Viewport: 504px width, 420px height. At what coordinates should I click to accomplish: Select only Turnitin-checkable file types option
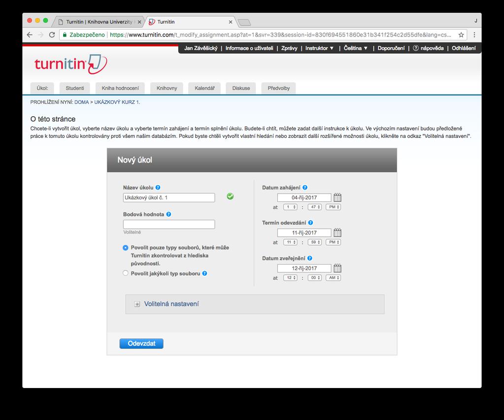[x=125, y=248]
